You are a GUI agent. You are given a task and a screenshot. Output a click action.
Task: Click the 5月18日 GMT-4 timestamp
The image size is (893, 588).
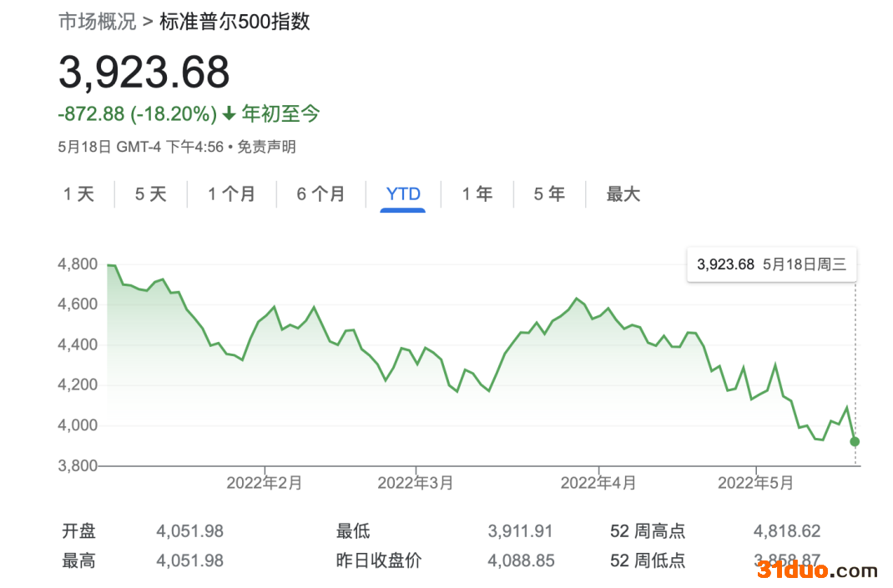tap(141, 147)
